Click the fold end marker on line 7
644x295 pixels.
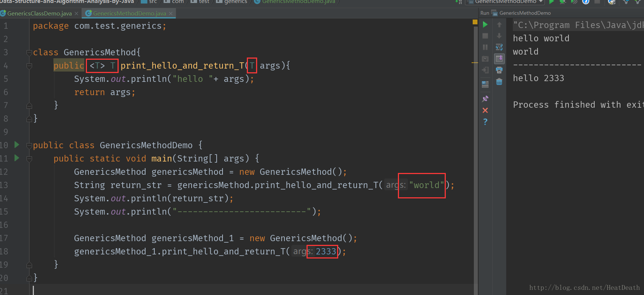[29, 106]
